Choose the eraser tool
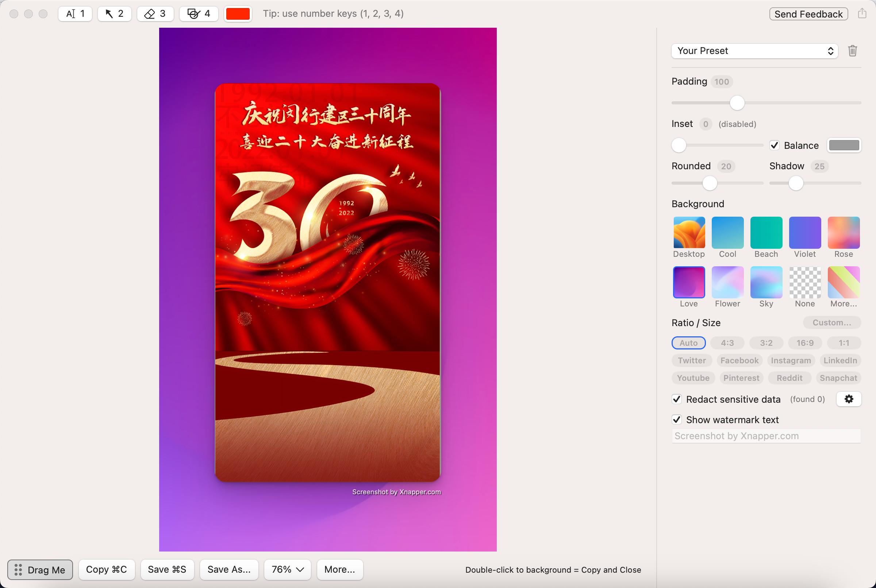 155,14
